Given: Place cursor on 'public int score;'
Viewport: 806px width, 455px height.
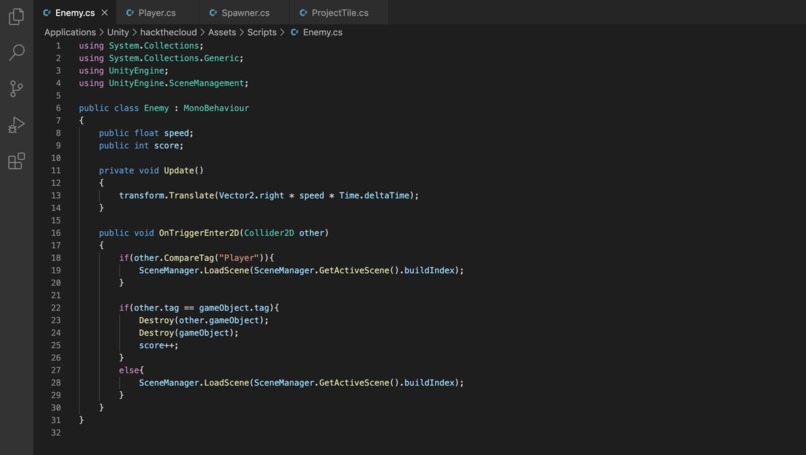Looking at the screenshot, I should (141, 145).
